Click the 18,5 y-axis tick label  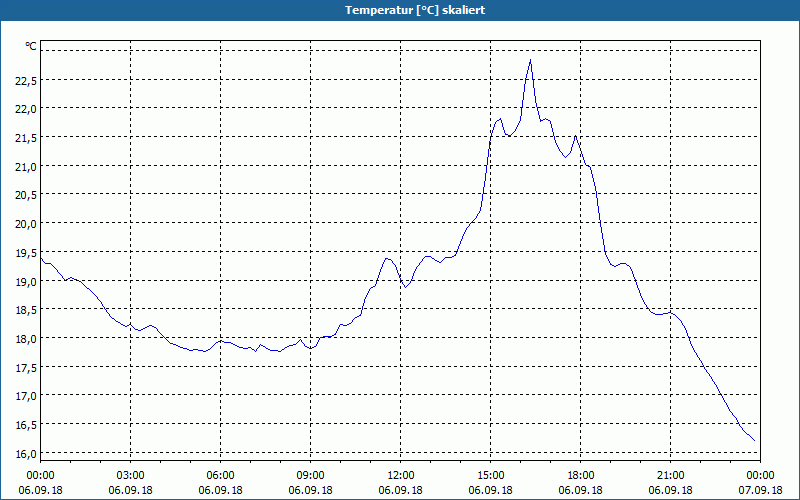[26, 310]
